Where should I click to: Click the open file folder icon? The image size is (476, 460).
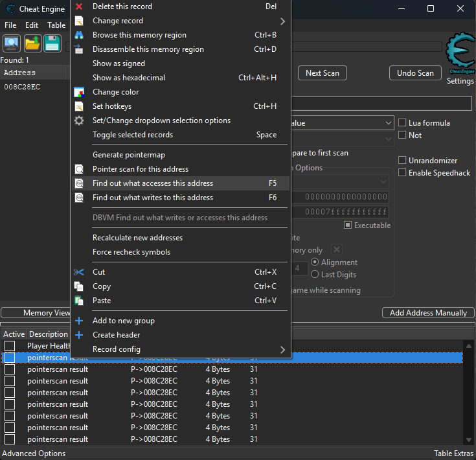coord(32,43)
